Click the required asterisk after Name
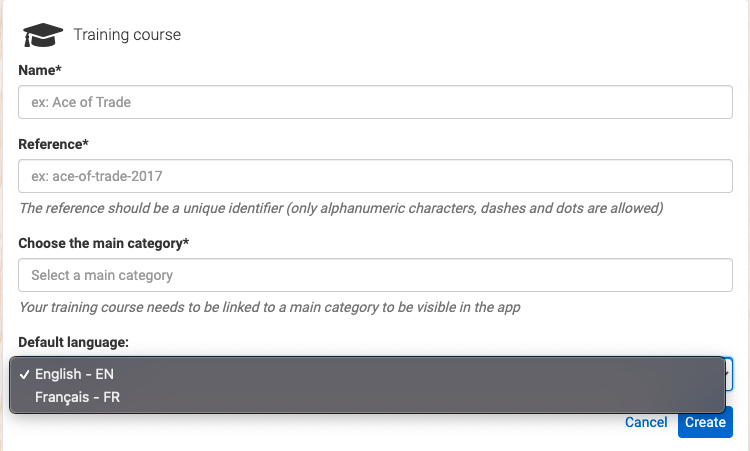This screenshot has height=451, width=750. click(58, 68)
